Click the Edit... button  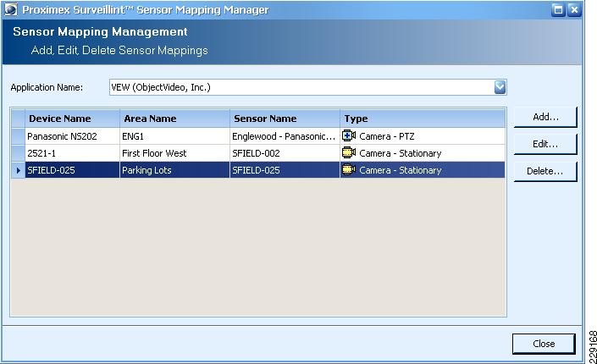click(x=545, y=144)
